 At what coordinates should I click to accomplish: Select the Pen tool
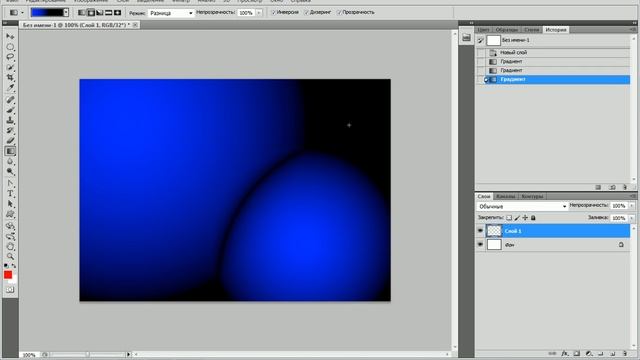click(10, 183)
